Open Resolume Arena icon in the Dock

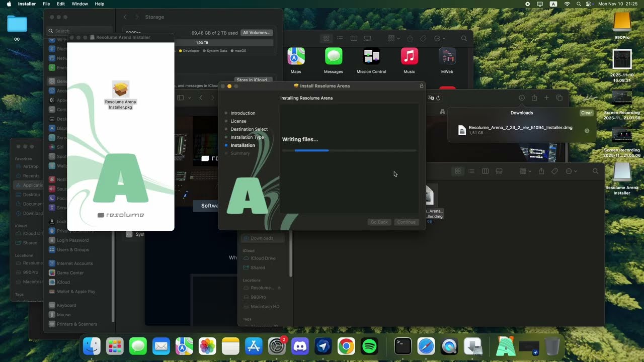point(506,346)
